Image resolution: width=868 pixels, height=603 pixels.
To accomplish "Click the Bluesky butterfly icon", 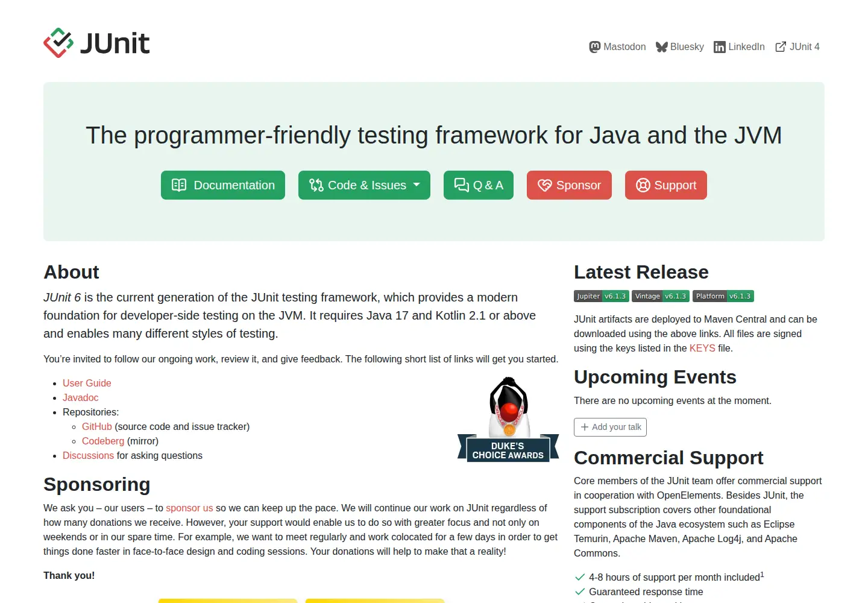I will (662, 47).
